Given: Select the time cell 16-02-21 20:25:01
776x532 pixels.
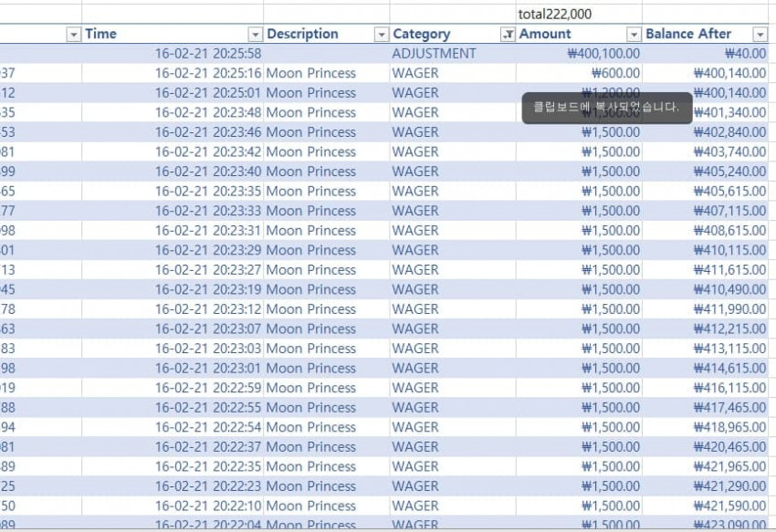Looking at the screenshot, I should [x=173, y=92].
